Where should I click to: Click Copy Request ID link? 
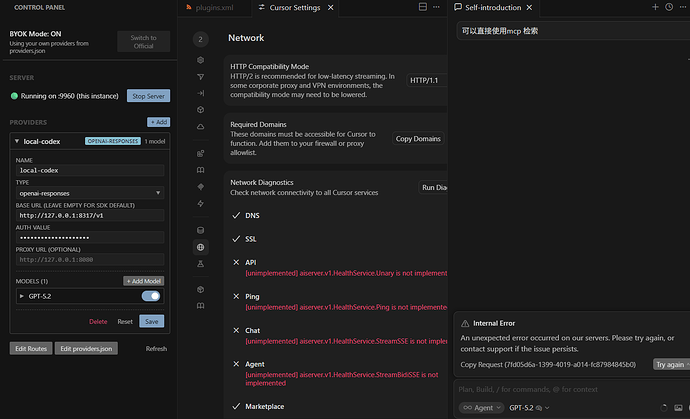pyautogui.click(x=548, y=364)
